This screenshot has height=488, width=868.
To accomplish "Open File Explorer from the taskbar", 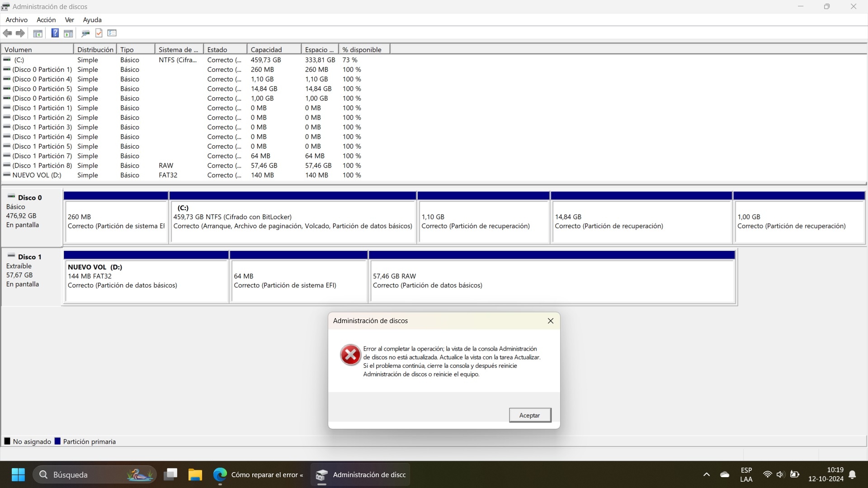I will (195, 474).
